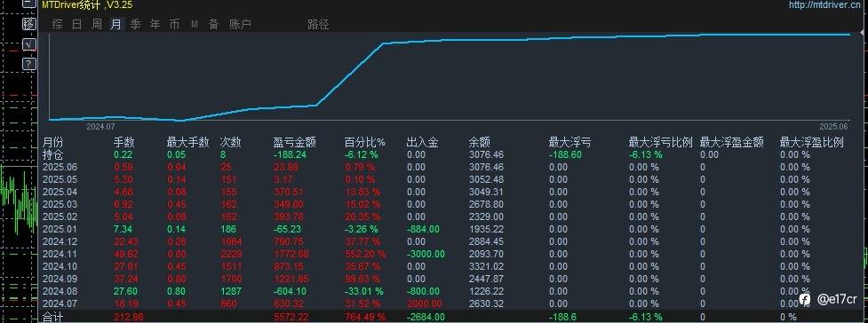
Task: Click the -188.60 max floating loss value
Action: 565,155
